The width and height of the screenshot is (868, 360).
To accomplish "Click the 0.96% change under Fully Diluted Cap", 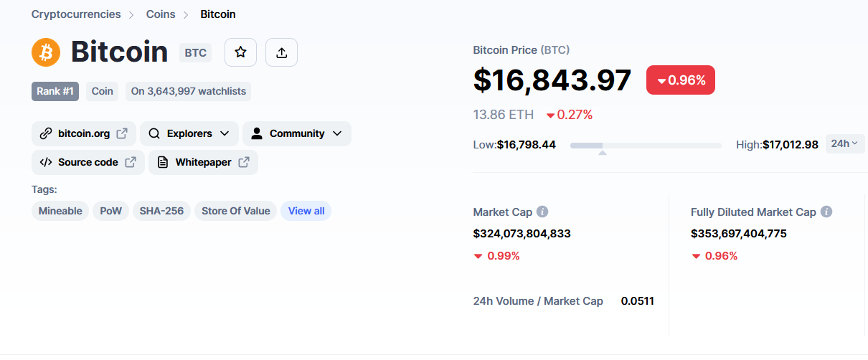I will [714, 256].
